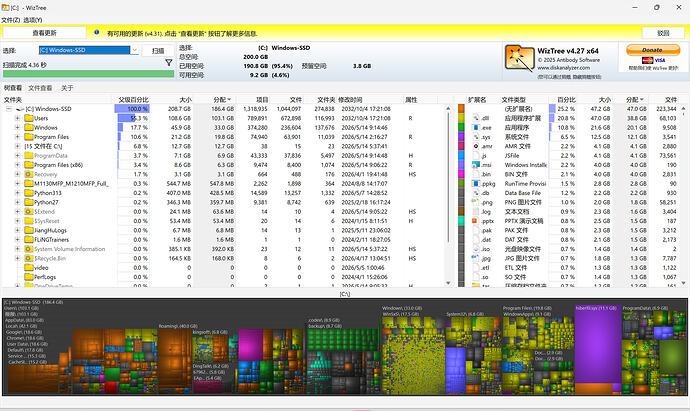Click the 扫描 scan button
The height and width of the screenshot is (411, 690).
click(x=158, y=51)
